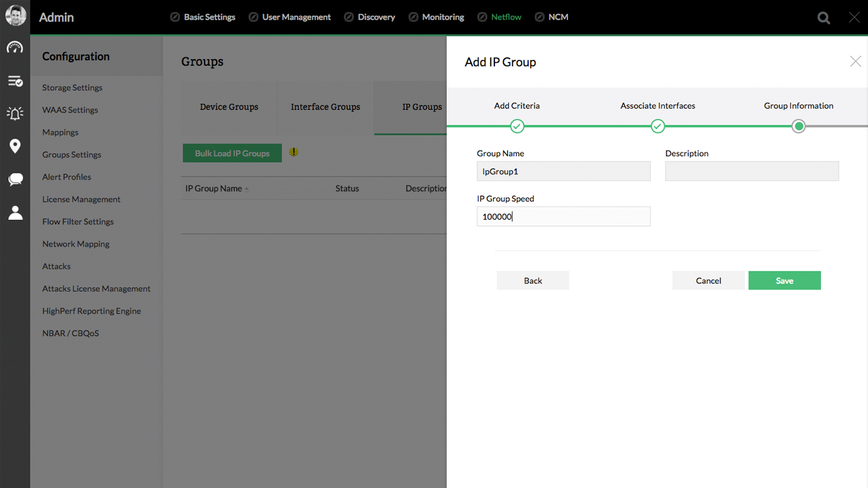The width and height of the screenshot is (868, 488).
Task: Click the Save button
Action: click(x=784, y=281)
